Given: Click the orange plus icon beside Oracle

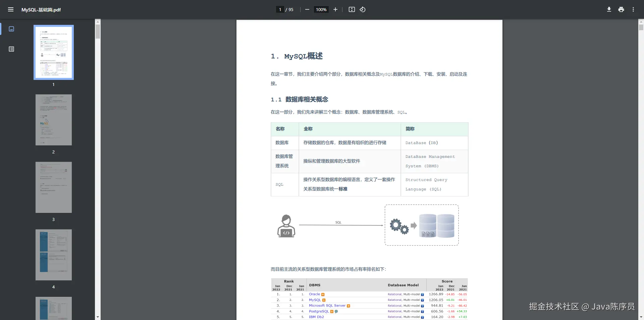Looking at the screenshot, I should (323, 294).
